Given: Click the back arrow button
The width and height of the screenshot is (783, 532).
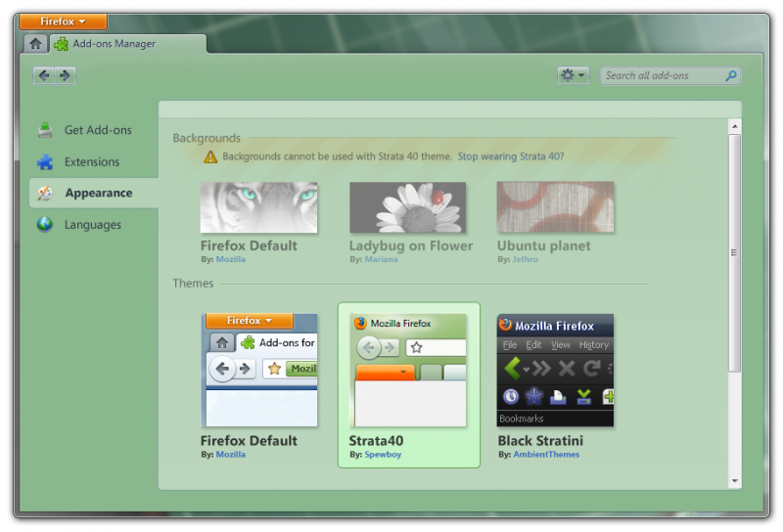Looking at the screenshot, I should click(x=44, y=75).
